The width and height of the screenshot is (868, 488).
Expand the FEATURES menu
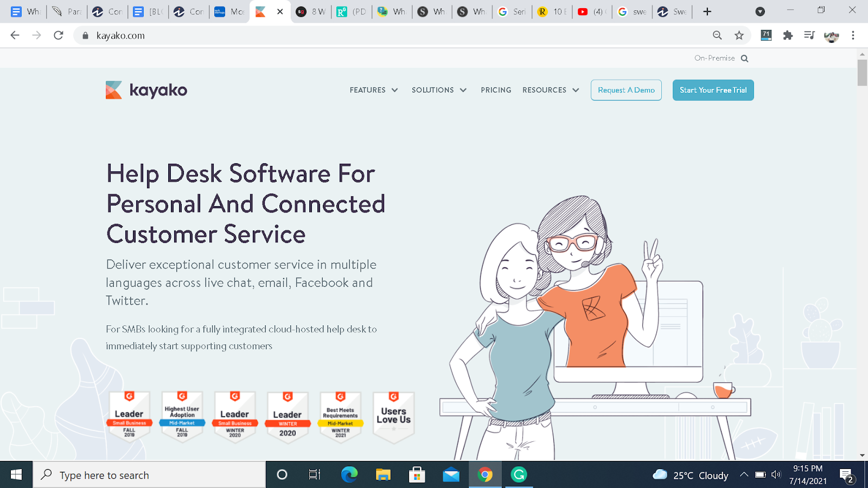[x=374, y=90]
